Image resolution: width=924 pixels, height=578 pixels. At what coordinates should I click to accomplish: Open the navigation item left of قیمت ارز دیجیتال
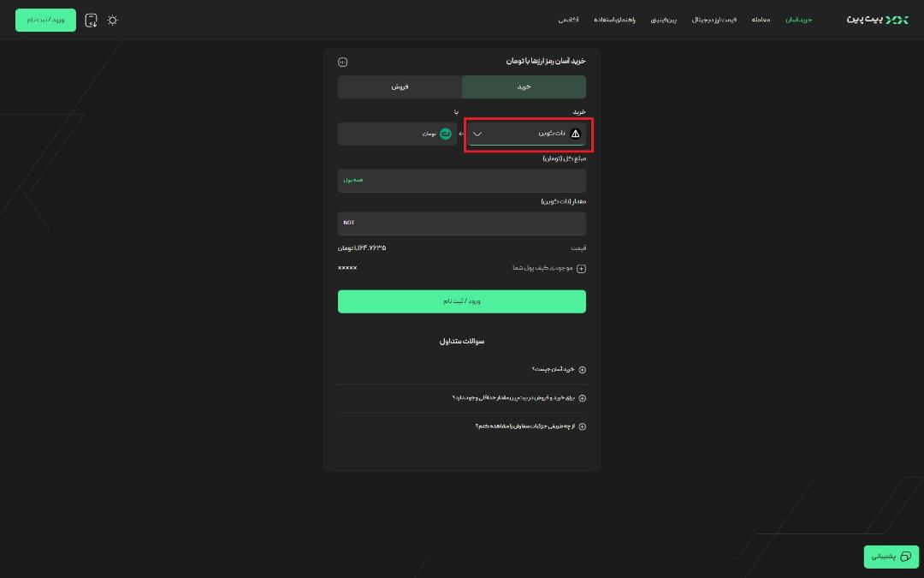pyautogui.click(x=664, y=20)
